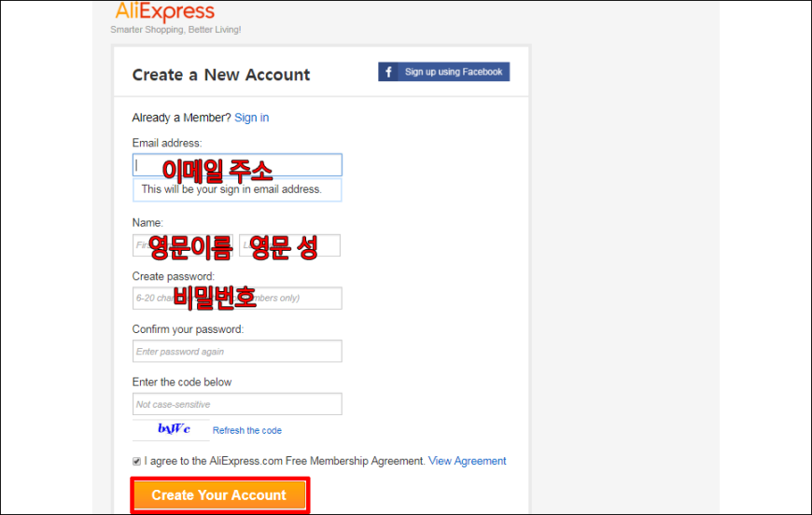Select the Last name input field

(289, 245)
